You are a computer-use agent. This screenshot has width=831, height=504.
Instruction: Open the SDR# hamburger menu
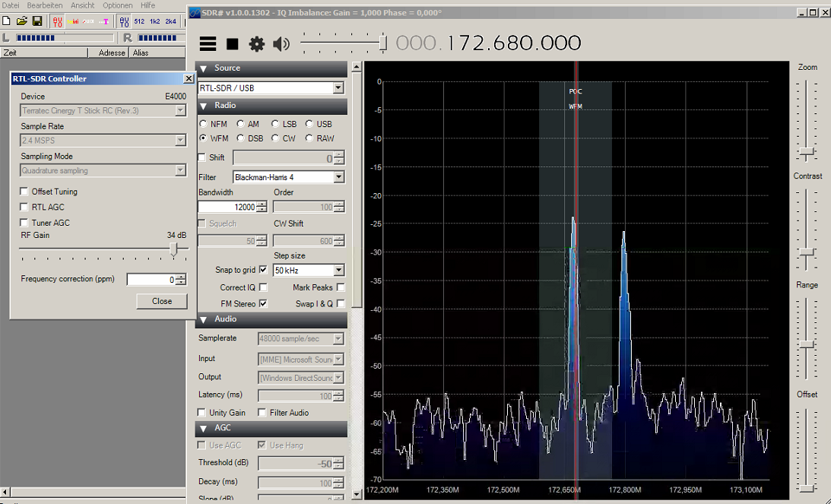click(208, 44)
